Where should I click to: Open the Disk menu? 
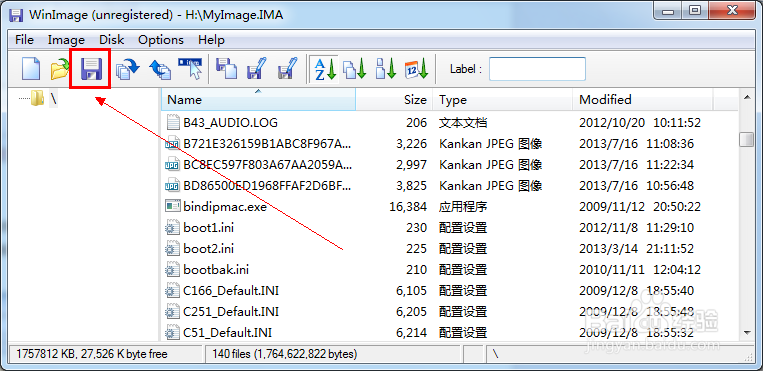tap(111, 40)
